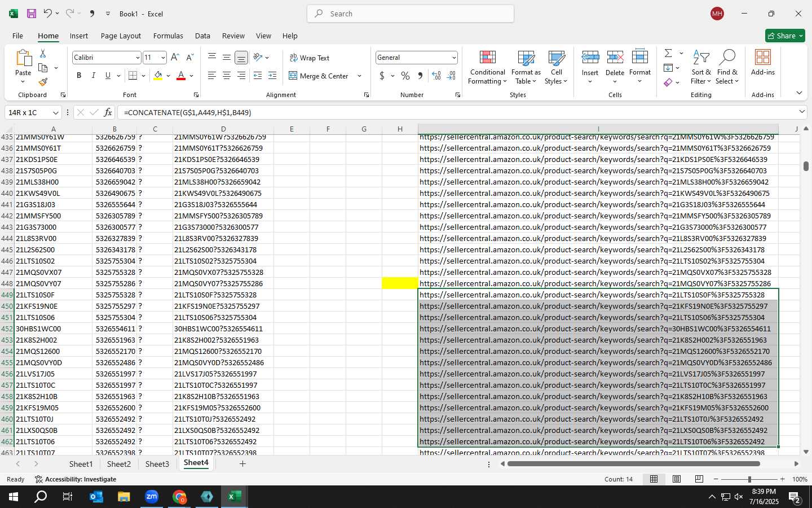Center text horizontally
This screenshot has width=812, height=508.
pyautogui.click(x=227, y=76)
